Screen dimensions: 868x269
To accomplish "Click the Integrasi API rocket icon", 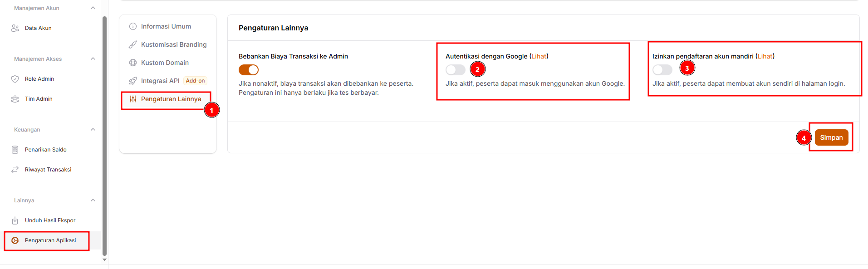I will (133, 81).
